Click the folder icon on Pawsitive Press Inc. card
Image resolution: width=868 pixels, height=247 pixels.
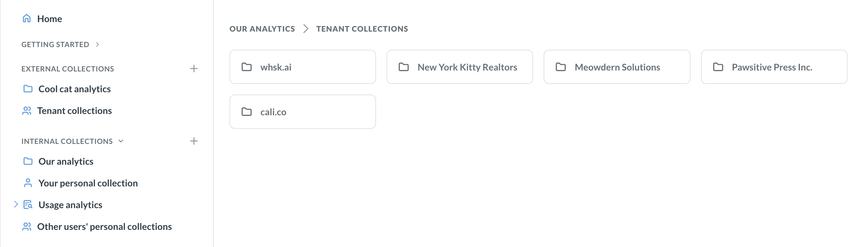tap(718, 67)
